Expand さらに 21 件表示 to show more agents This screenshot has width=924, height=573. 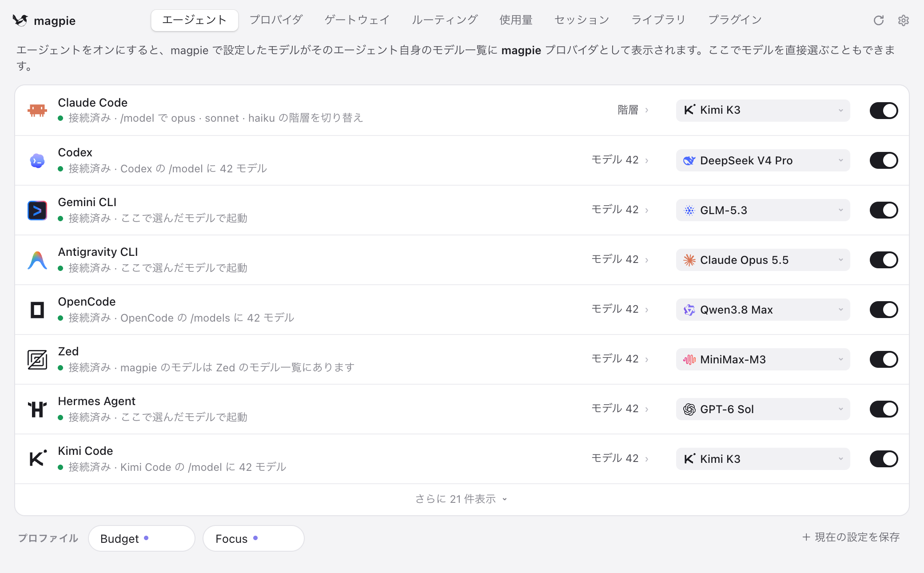461,499
